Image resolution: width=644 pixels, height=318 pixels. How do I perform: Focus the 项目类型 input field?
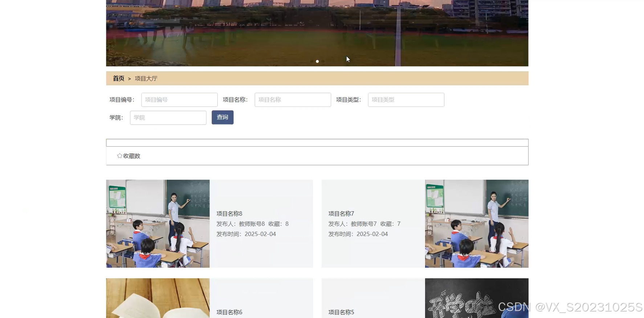(x=406, y=100)
